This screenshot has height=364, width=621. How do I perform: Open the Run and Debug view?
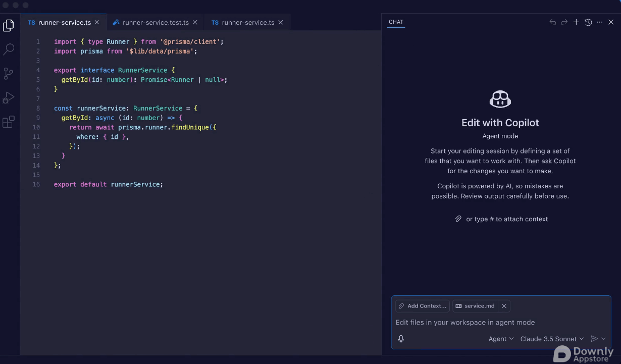[9, 97]
